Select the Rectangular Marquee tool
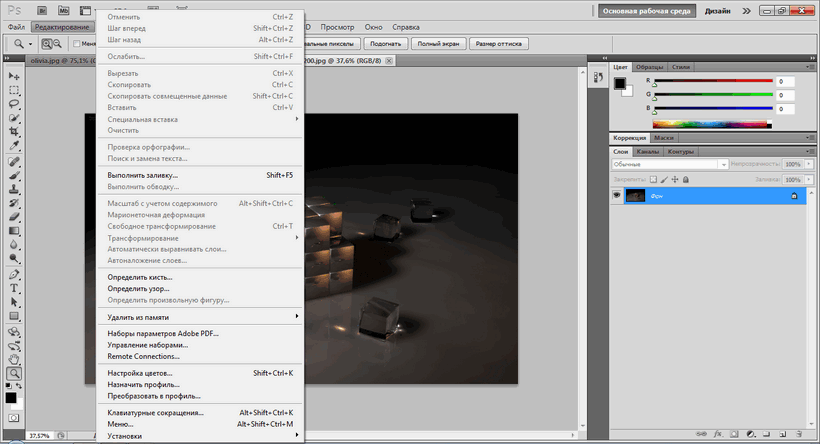This screenshot has height=444, width=820. tap(14, 90)
